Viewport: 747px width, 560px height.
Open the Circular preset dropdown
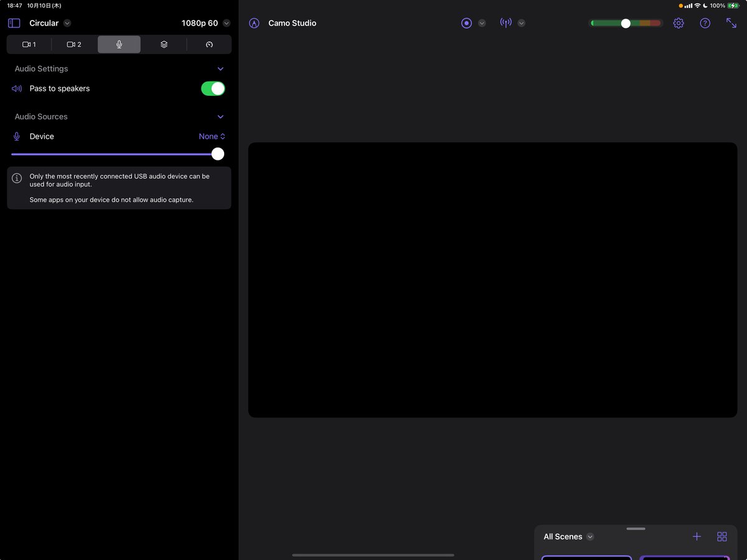pyautogui.click(x=50, y=23)
